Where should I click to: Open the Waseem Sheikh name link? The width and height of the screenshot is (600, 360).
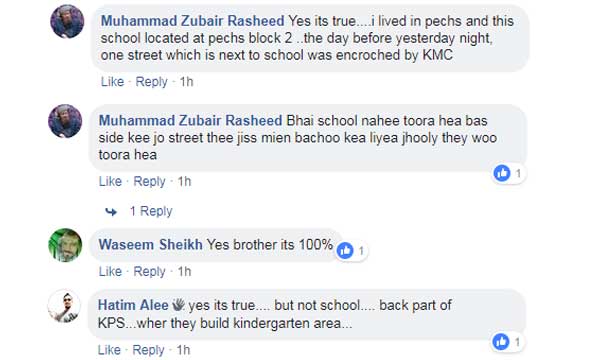[x=150, y=245]
